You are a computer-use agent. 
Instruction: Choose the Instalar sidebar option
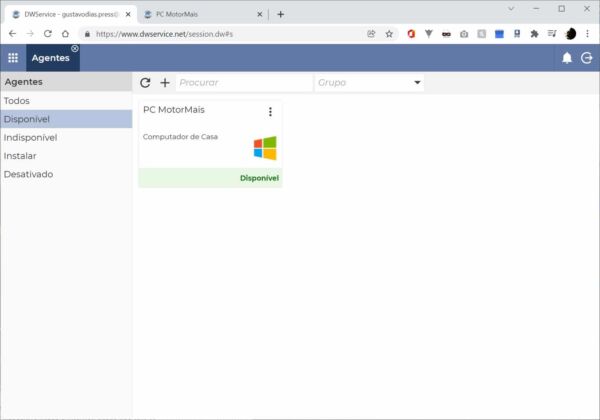21,156
